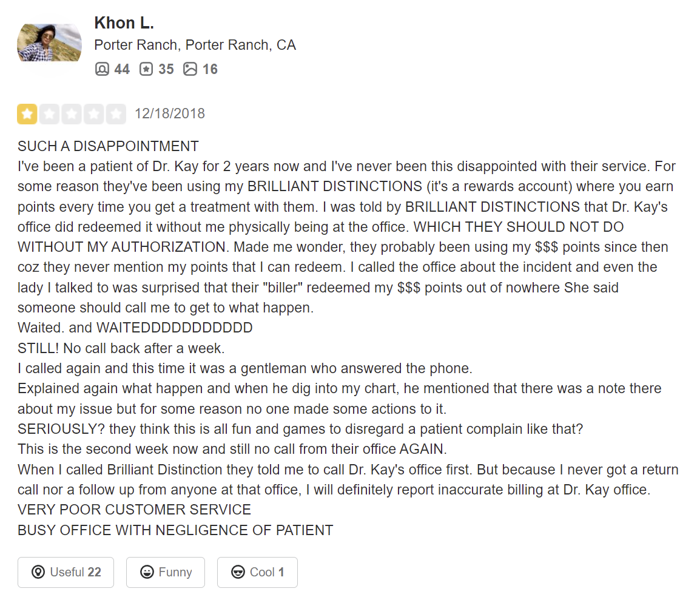Select the Funny laughing face icon
The width and height of the screenshot is (700, 597).
(x=147, y=572)
